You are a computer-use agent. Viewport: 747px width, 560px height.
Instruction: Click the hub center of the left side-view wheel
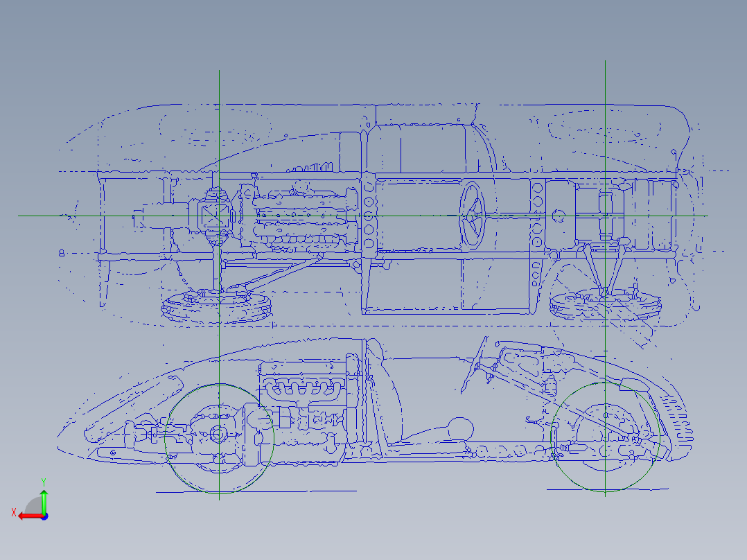tap(219, 435)
